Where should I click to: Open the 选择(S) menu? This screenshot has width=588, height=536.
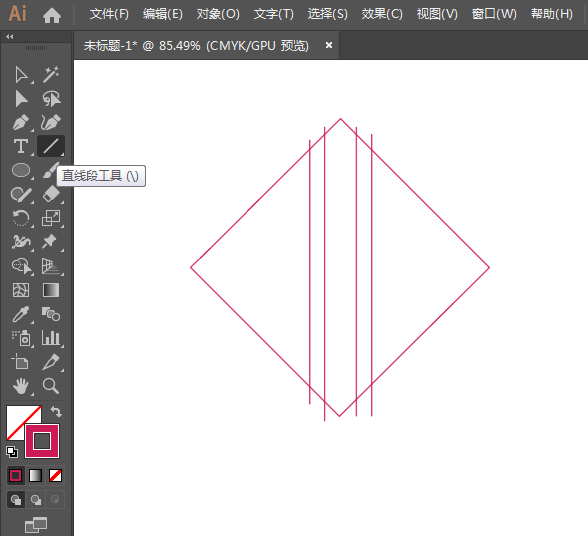328,14
